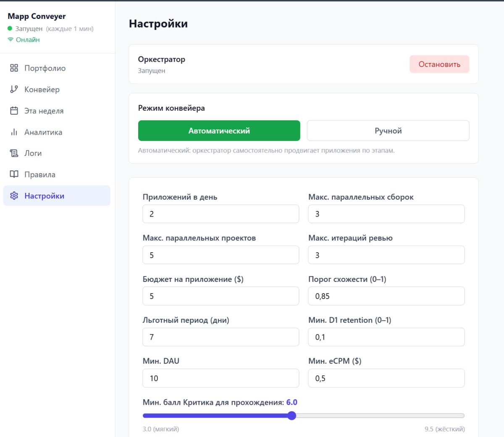Click the Мин. DAU input field
Screen dimensions: 504x437
221,378
